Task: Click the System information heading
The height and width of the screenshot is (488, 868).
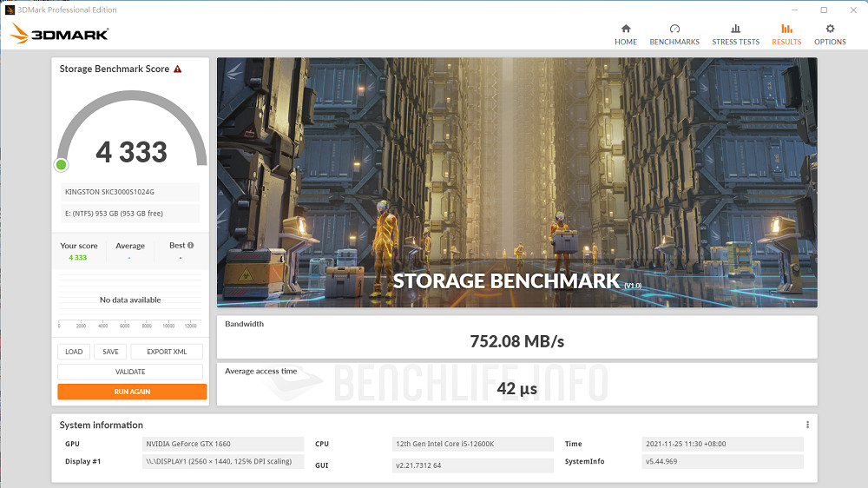Action: coord(102,425)
